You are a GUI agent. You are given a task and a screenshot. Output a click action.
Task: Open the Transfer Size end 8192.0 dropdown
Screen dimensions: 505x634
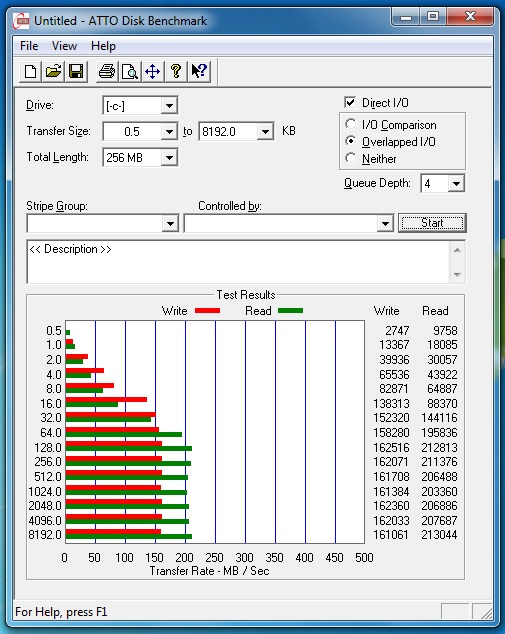265,131
